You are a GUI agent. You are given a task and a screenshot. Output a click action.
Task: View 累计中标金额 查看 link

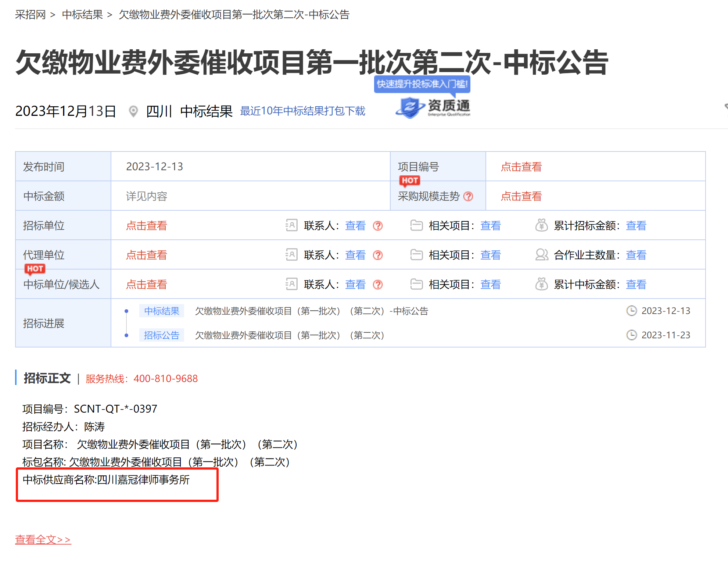pyautogui.click(x=636, y=285)
